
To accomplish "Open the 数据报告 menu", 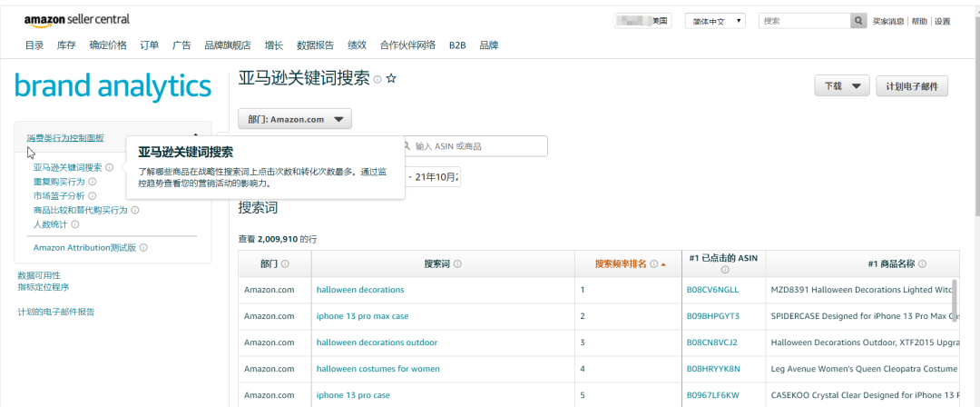I will click(315, 45).
